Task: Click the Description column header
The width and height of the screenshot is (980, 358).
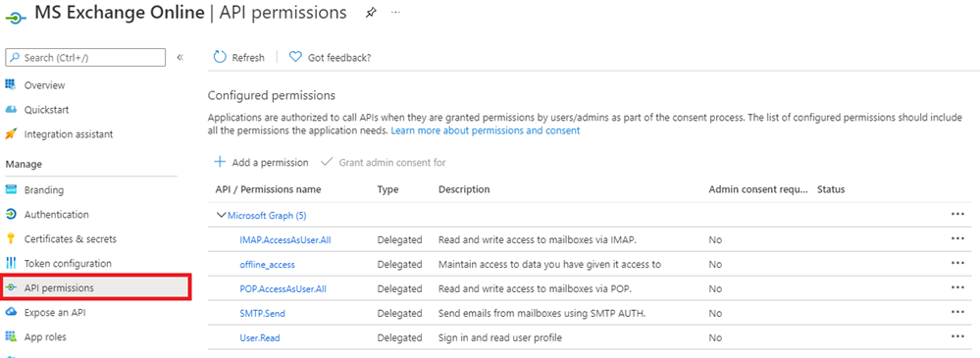Action: tap(464, 189)
